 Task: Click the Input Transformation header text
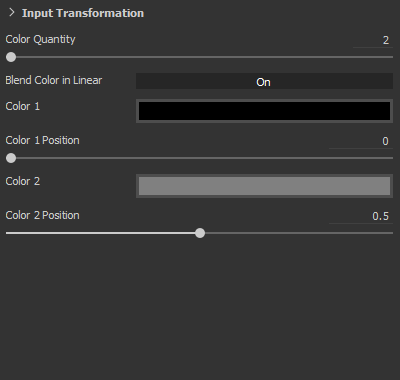(x=83, y=13)
